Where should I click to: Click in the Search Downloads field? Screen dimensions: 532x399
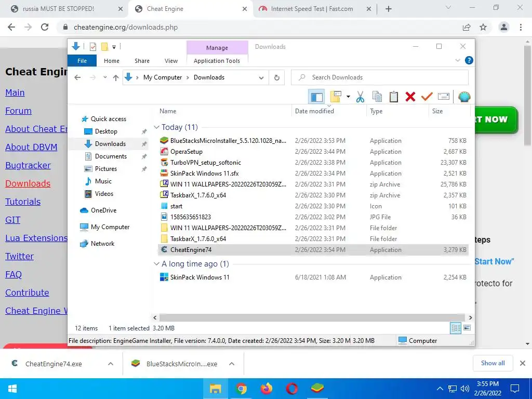point(380,78)
